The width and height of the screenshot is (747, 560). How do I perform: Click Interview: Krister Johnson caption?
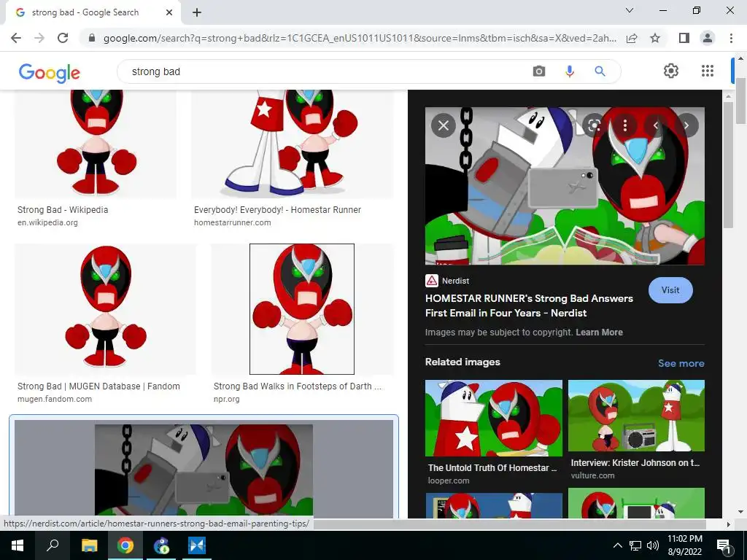tap(635, 463)
